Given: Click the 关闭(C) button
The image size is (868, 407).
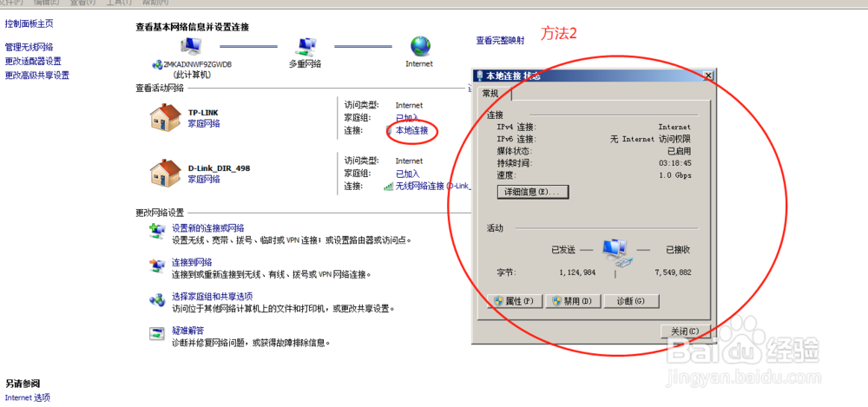Looking at the screenshot, I should 686,332.
